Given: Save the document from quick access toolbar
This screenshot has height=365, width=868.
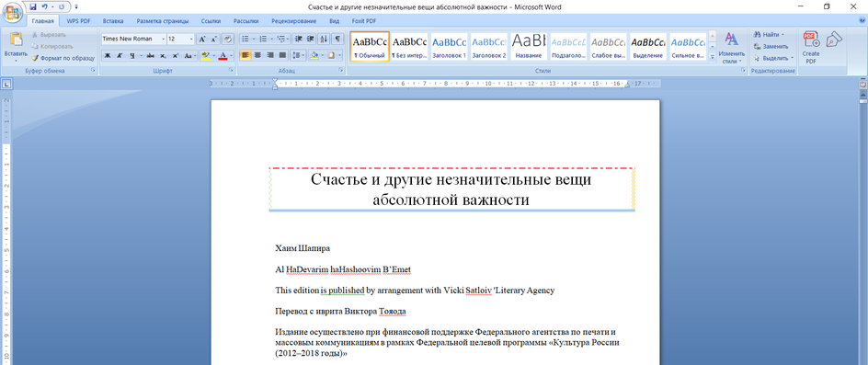Looking at the screenshot, I should pyautogui.click(x=33, y=7).
